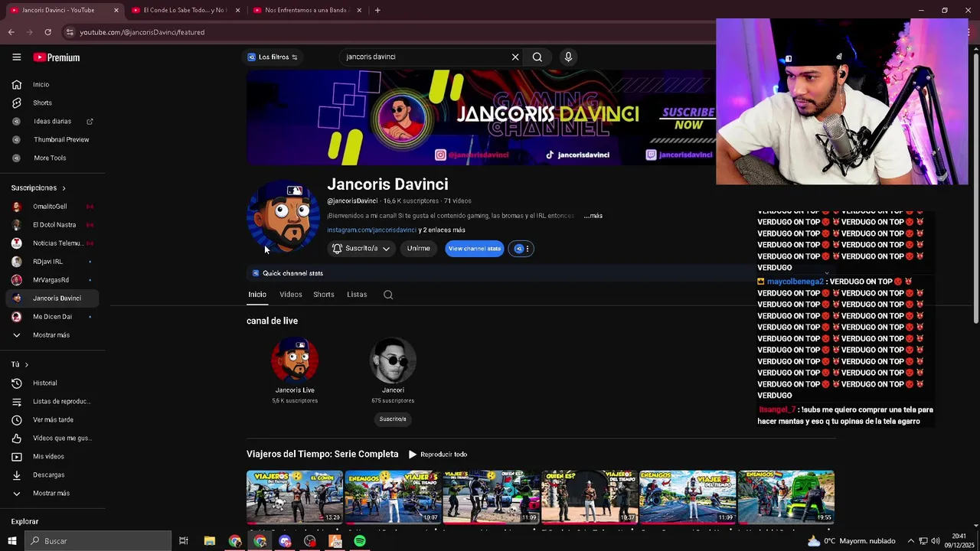Open Jancori channel avatar
This screenshot has height=551, width=980.
(x=393, y=360)
